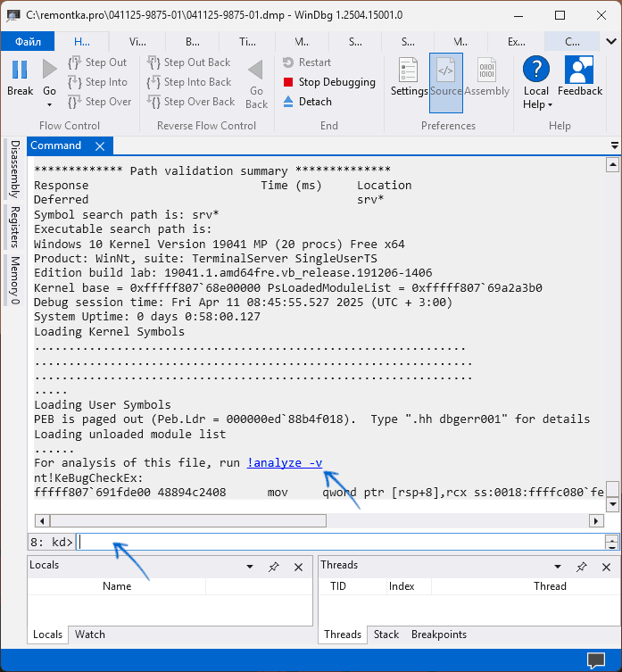This screenshot has width=622, height=672.
Task: Click Step Out
Action: [x=97, y=62]
